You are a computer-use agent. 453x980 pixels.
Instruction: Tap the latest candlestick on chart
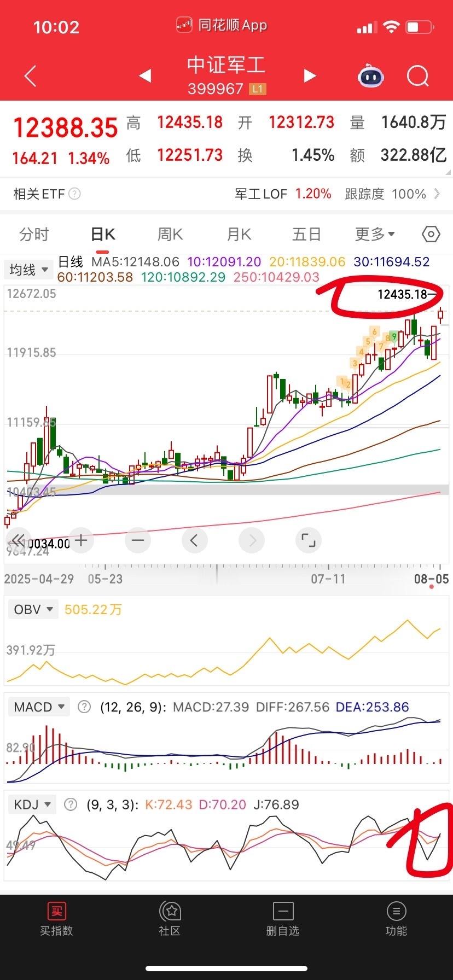441,314
